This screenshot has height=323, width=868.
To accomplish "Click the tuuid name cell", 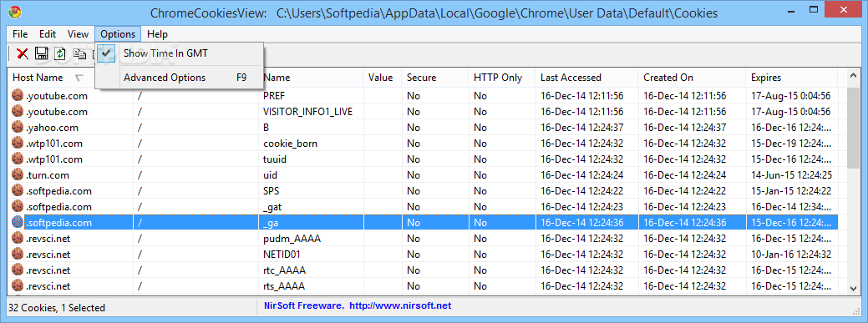I will [275, 159].
